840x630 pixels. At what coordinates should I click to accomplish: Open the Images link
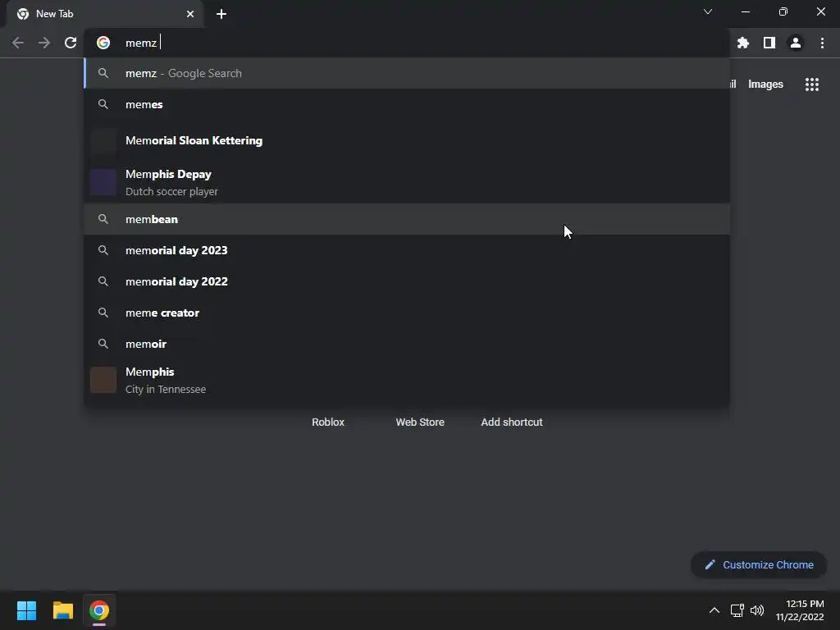click(x=765, y=84)
